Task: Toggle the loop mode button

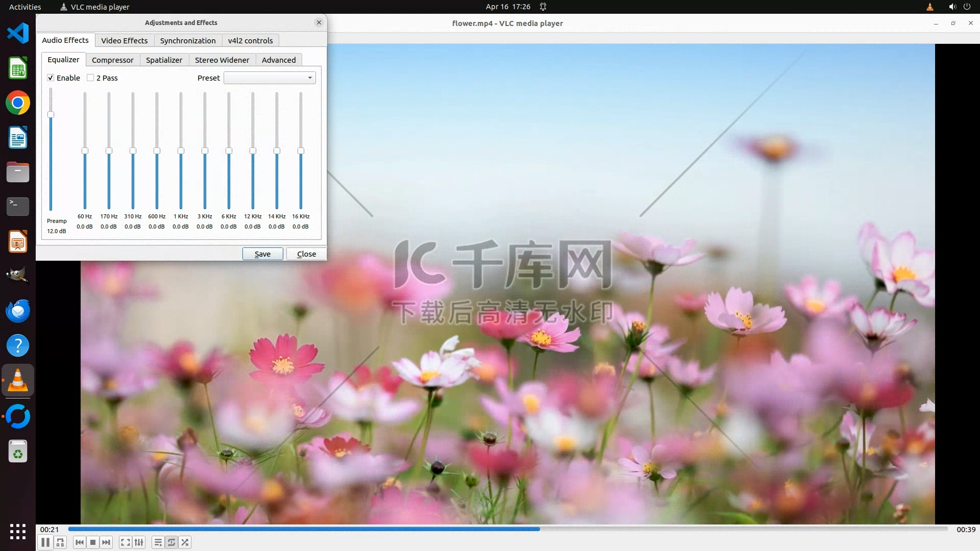Action: click(171, 542)
